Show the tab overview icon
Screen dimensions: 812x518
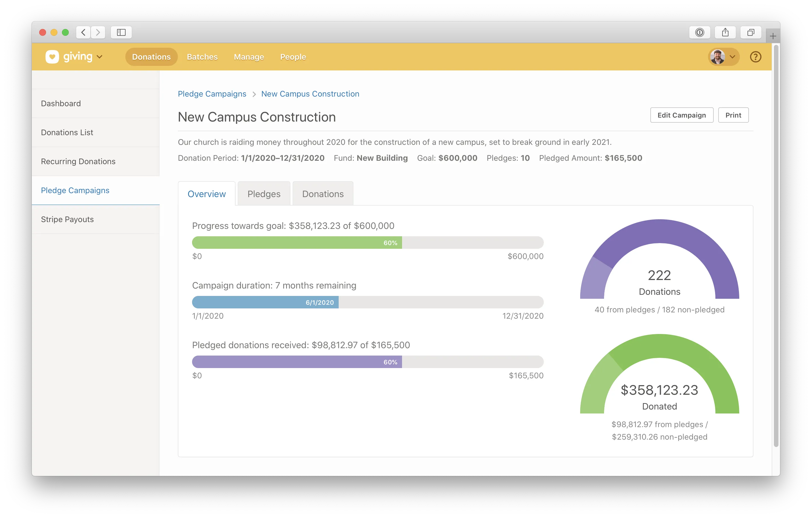(x=751, y=32)
